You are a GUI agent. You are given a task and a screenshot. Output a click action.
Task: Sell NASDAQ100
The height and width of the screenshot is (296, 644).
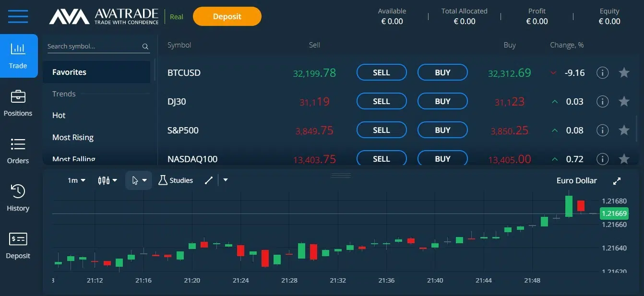(382, 158)
